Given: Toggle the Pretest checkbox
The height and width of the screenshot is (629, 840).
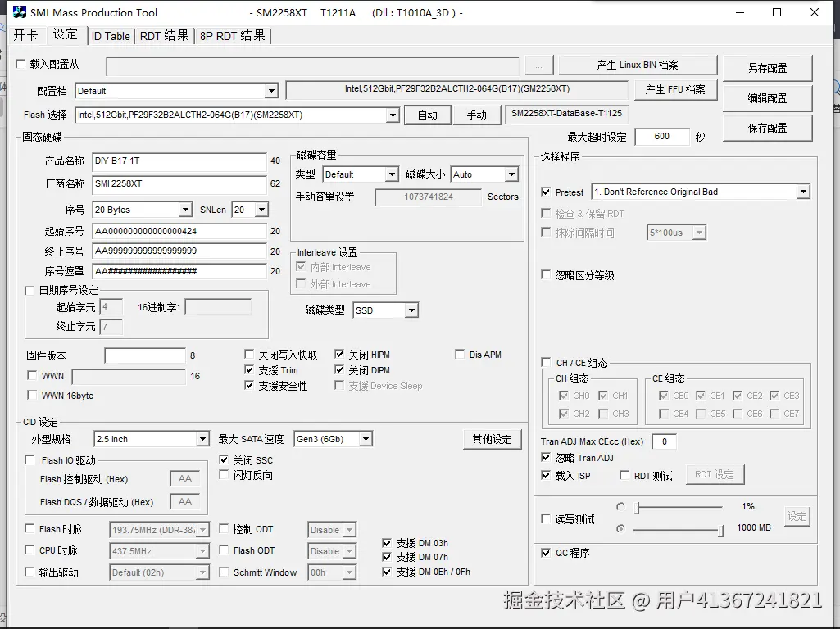Looking at the screenshot, I should coord(546,192).
